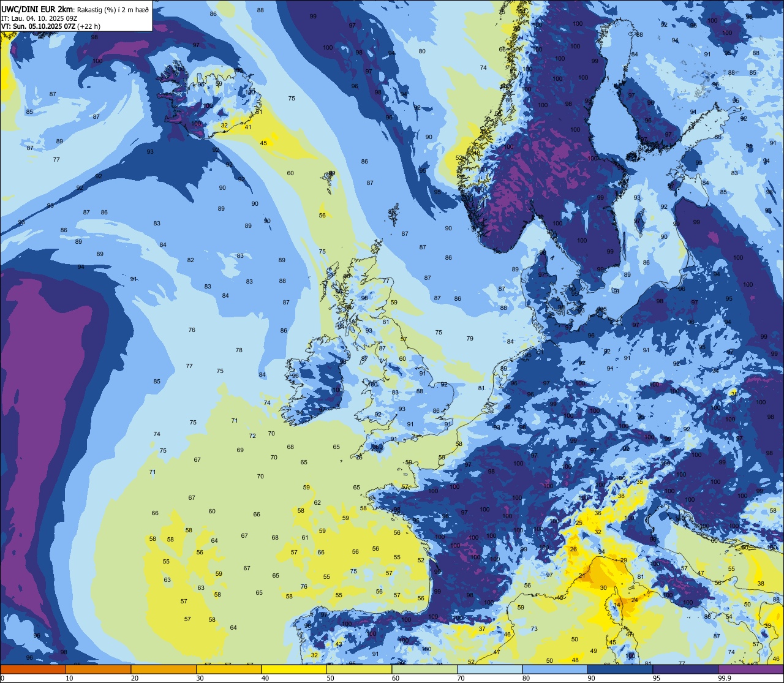Click the 'VT: Sun. 05.10.2025 07Z' valid time
Viewport: 784px width, 683px height.
point(38,26)
